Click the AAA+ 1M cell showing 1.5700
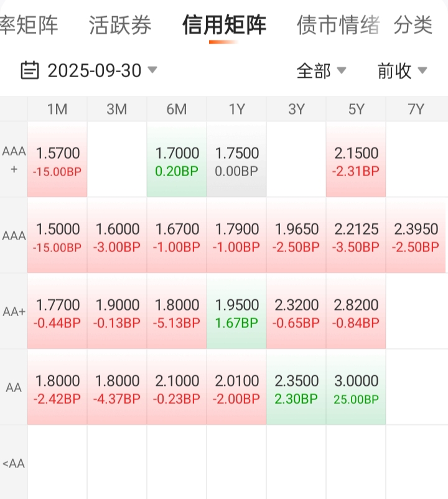 pos(57,161)
